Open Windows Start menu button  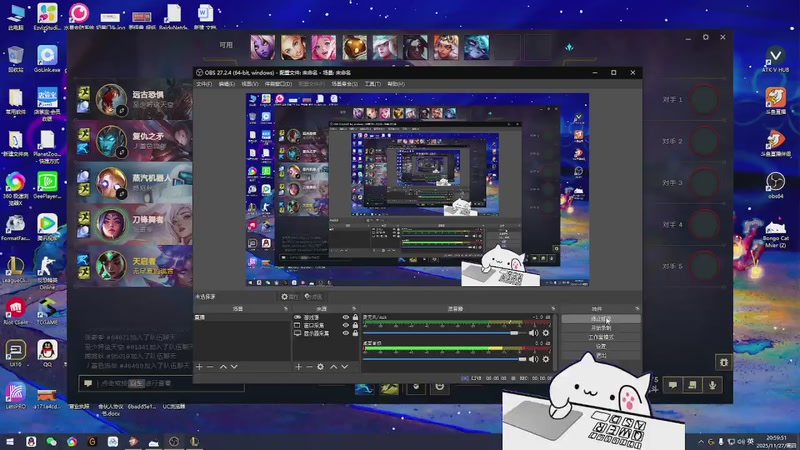point(10,441)
